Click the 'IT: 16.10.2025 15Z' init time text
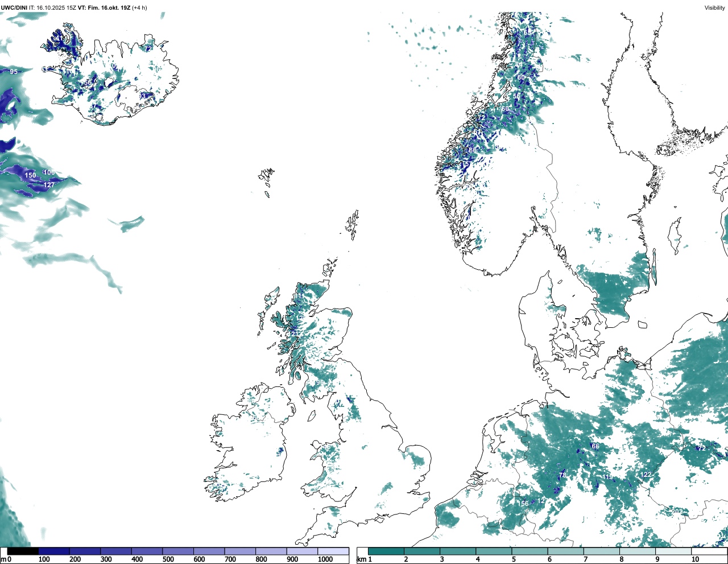 [x=52, y=7]
